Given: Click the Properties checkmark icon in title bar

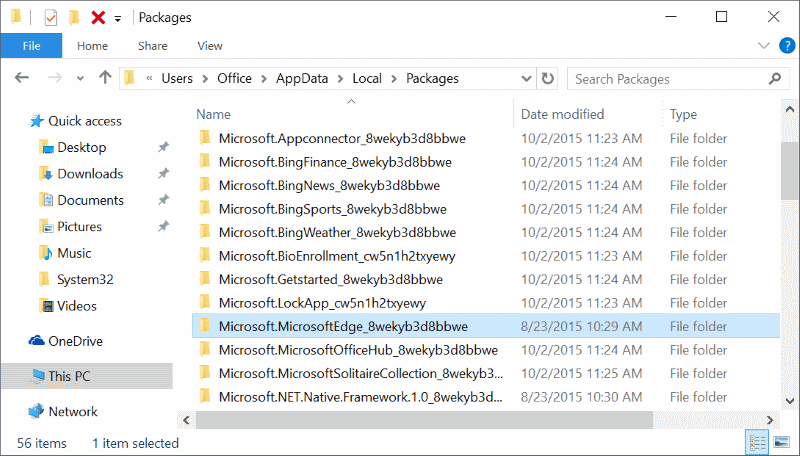Looking at the screenshot, I should [x=51, y=17].
